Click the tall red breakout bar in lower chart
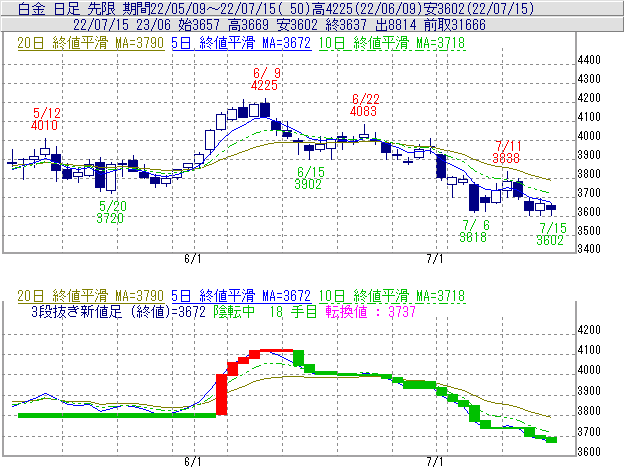Screen dimensions: 624x475 click(x=222, y=395)
